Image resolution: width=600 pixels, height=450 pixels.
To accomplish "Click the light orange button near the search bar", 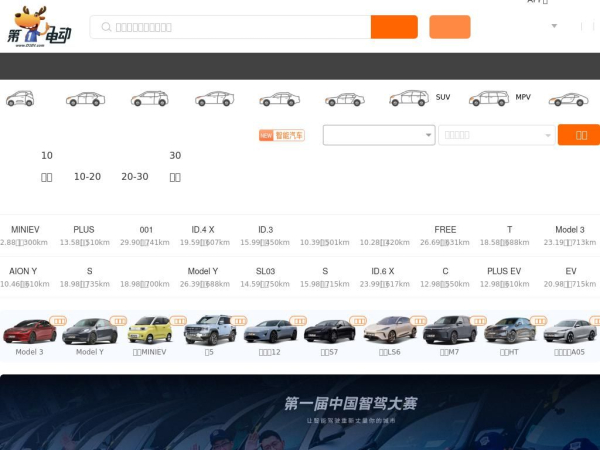I will [x=450, y=27].
